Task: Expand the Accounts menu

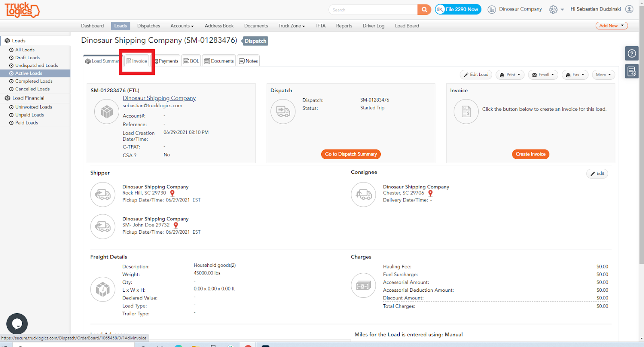Action: coord(182,26)
